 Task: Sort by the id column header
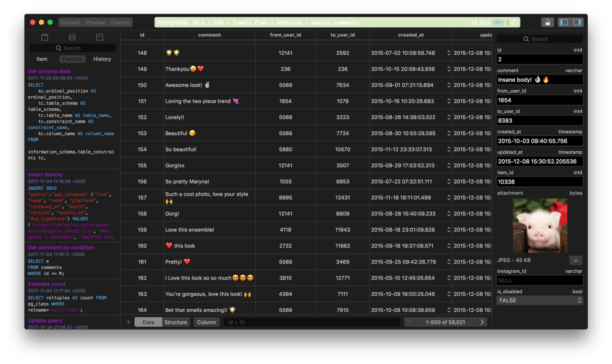pyautogui.click(x=142, y=35)
